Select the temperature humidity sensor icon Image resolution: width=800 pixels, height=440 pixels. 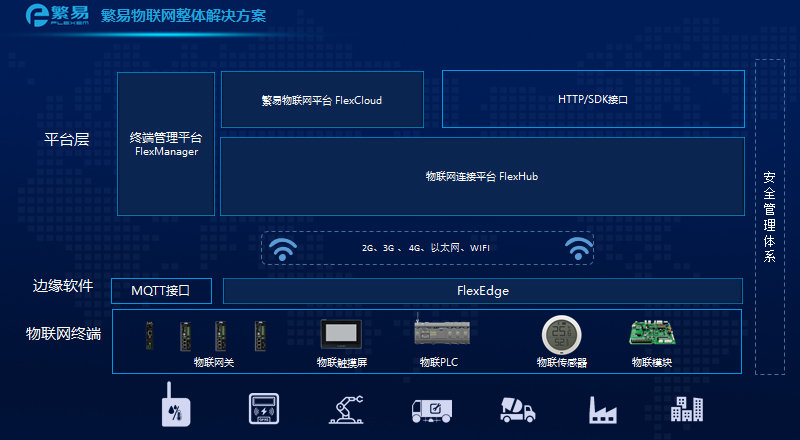[176, 405]
